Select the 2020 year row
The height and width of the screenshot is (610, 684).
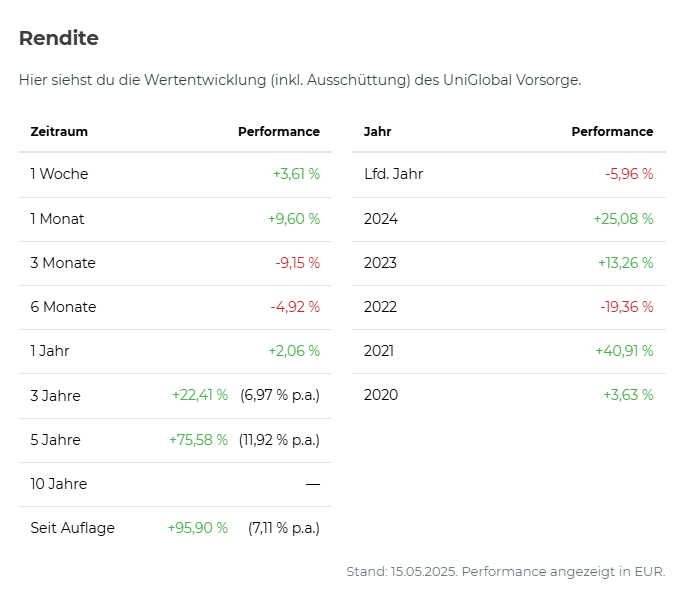(x=380, y=395)
